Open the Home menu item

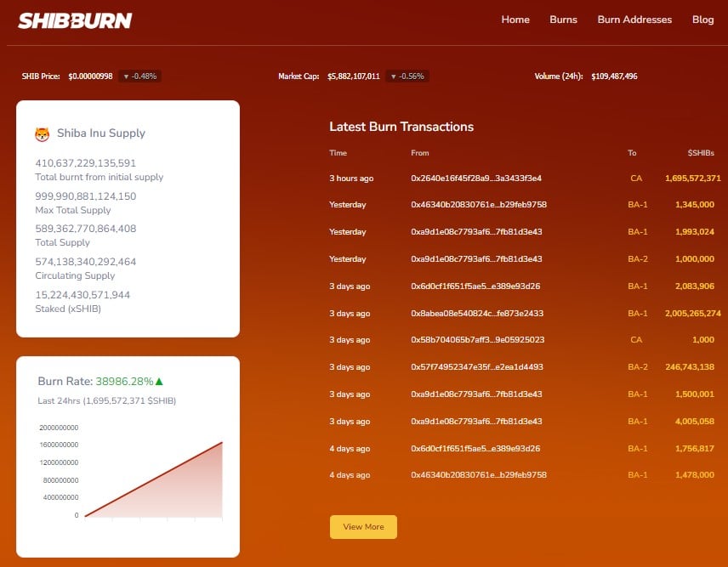tap(515, 20)
